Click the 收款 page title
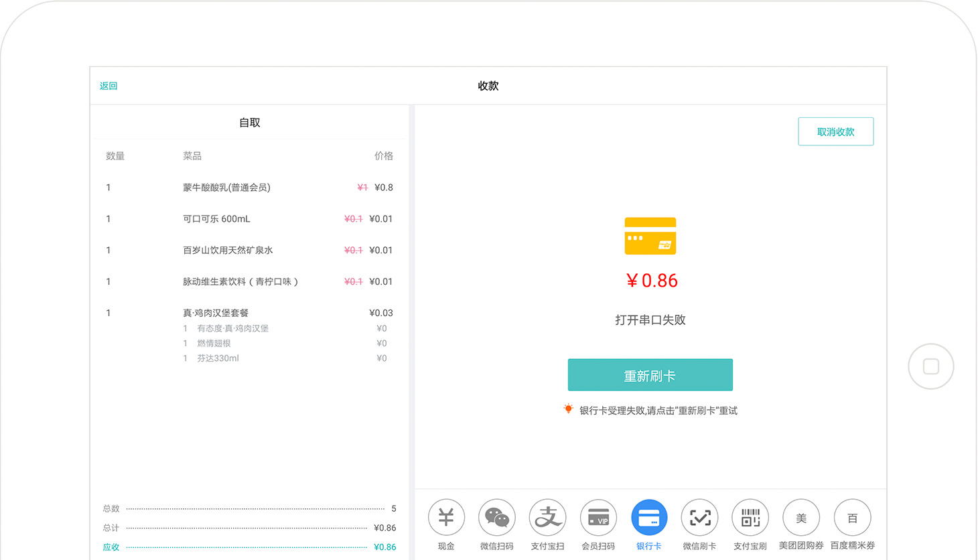The height and width of the screenshot is (560, 978). click(x=488, y=86)
